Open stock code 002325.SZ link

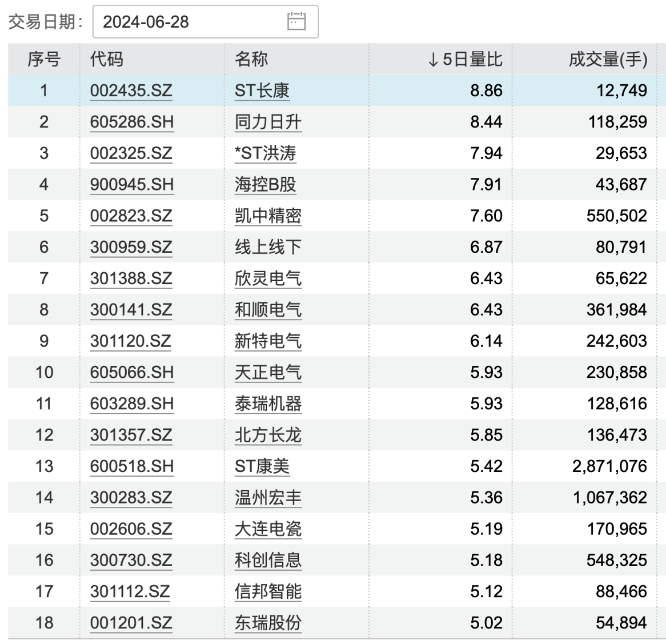pos(131,153)
